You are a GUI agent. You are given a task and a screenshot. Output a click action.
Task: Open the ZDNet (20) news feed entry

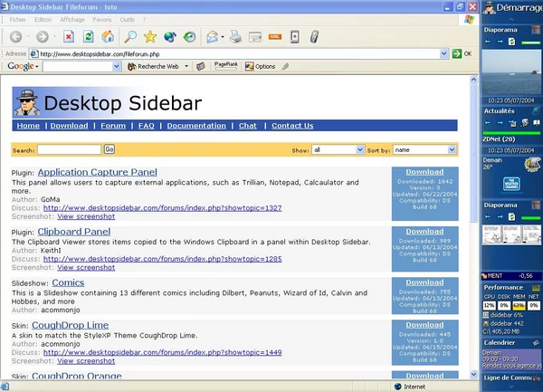point(499,139)
